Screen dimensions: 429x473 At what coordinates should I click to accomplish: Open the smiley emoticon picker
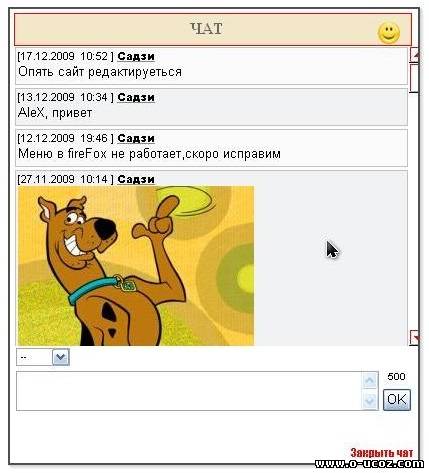389,33
